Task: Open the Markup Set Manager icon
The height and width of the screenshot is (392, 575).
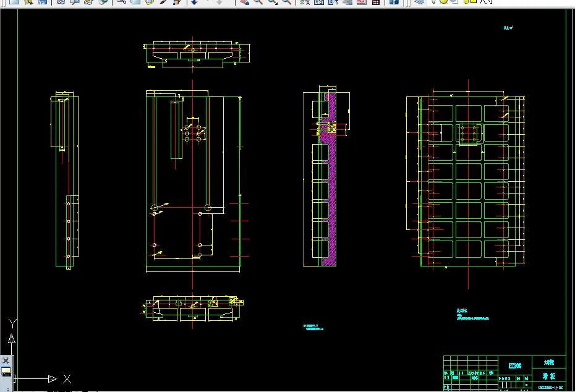Action: click(362, 1)
